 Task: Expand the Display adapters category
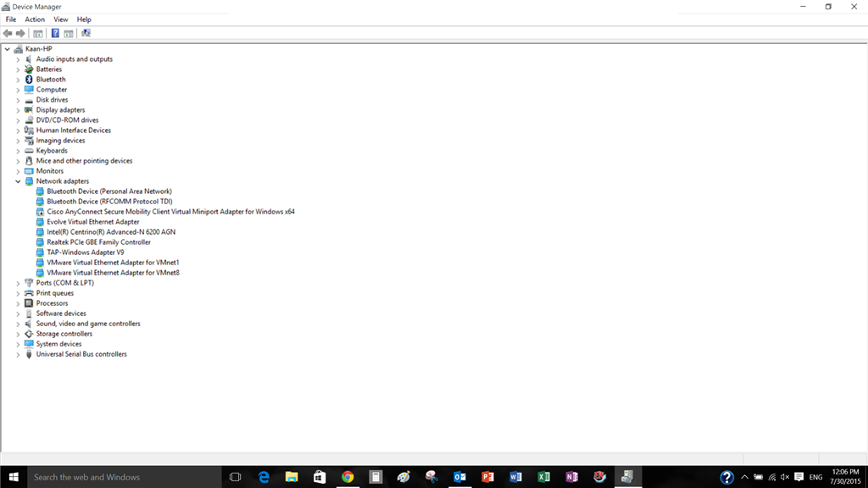coord(18,110)
